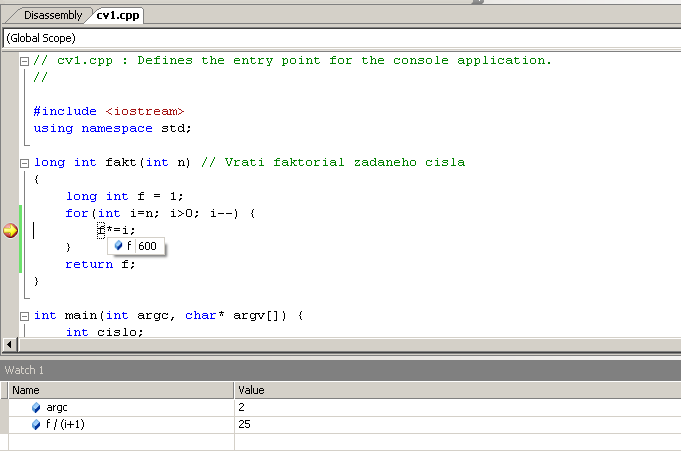
Task: Open the Global Scope dropdown
Action: [x=342, y=38]
